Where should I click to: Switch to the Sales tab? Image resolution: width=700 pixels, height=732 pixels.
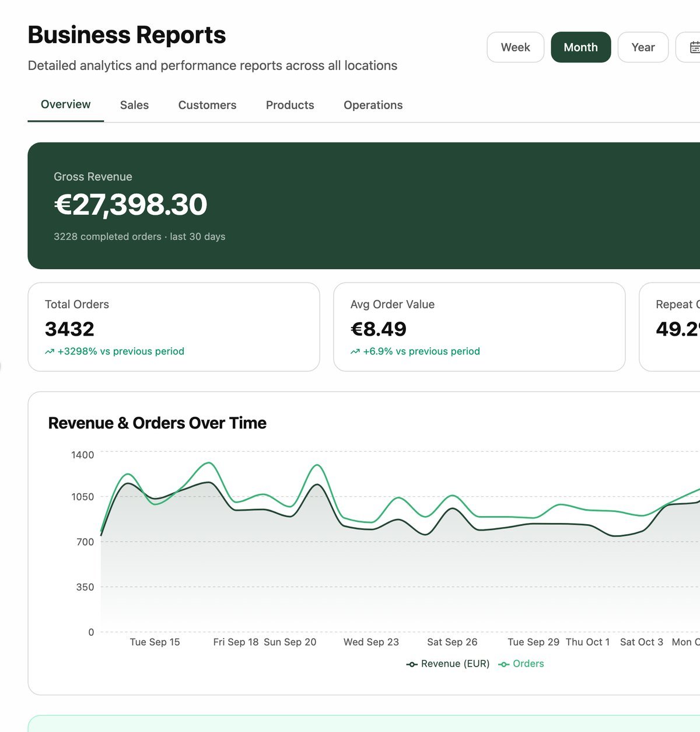134,105
